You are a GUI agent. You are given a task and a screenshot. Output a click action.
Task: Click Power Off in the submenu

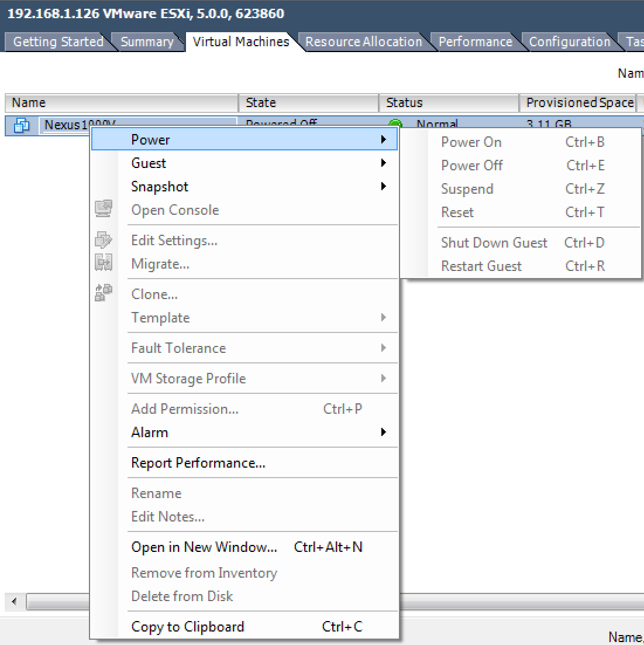pyautogui.click(x=521, y=166)
